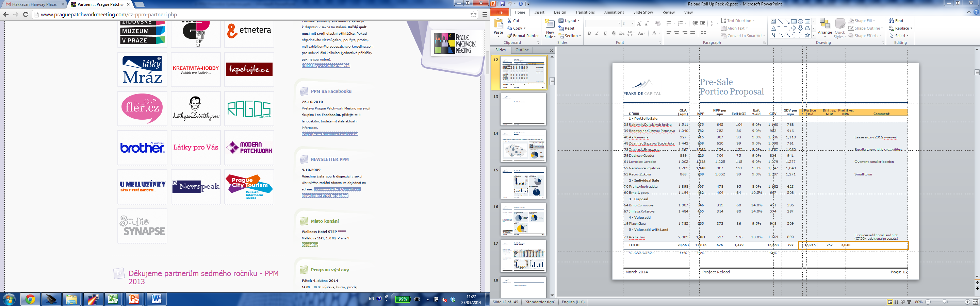Click the decrease list level icon

coord(695,23)
